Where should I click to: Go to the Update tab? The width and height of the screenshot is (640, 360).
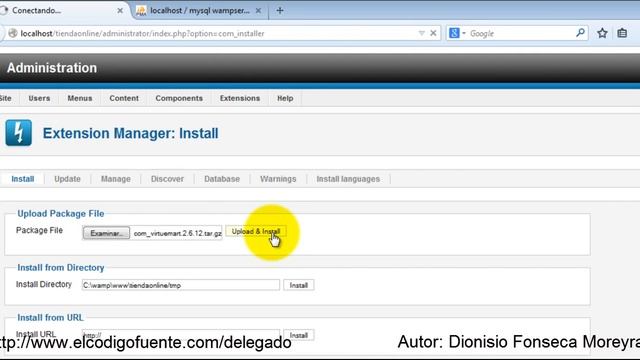[67, 179]
